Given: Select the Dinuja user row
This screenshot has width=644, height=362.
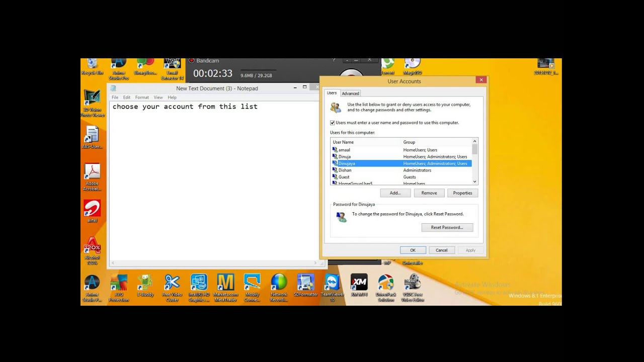Looking at the screenshot, I should [401, 156].
